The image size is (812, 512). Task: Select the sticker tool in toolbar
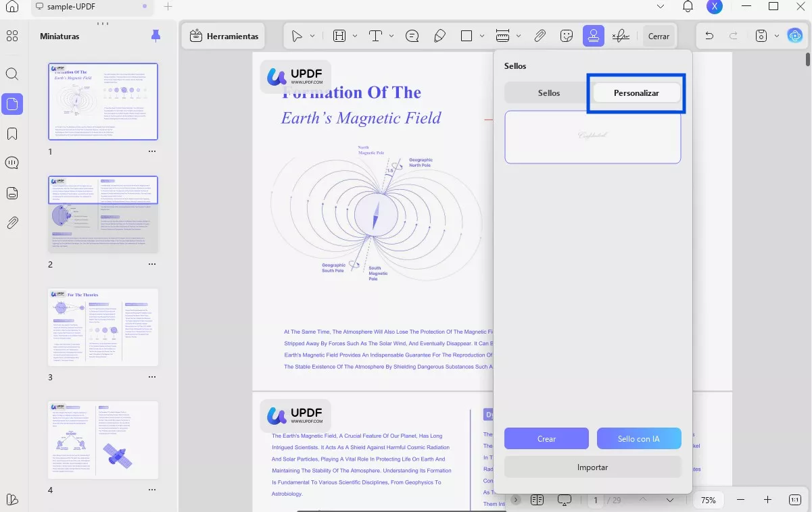coord(567,36)
